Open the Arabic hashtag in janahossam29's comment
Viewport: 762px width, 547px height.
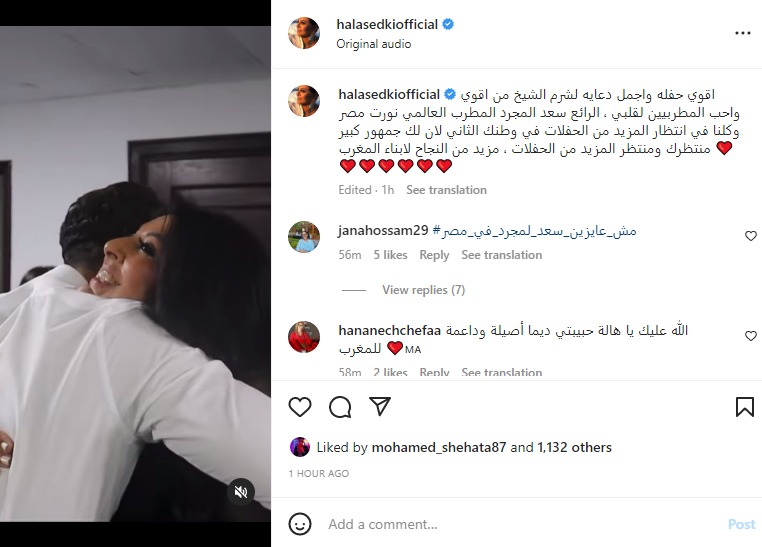[x=534, y=231]
